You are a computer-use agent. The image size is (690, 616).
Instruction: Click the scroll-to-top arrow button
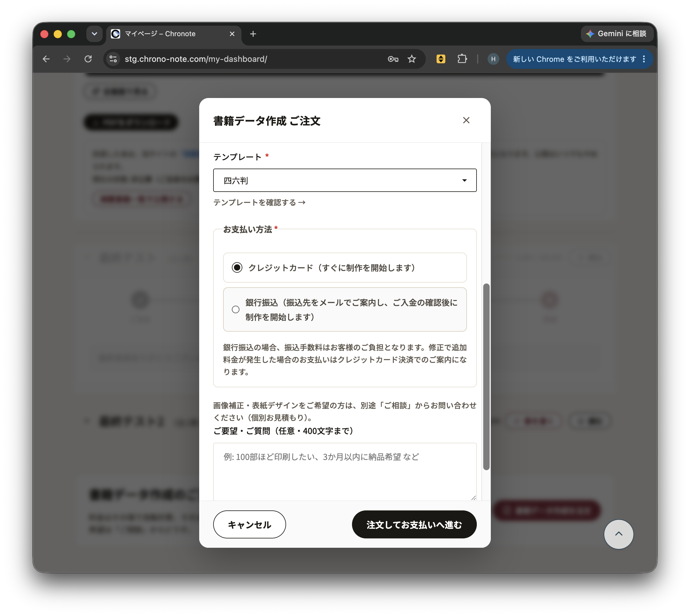[x=618, y=534]
